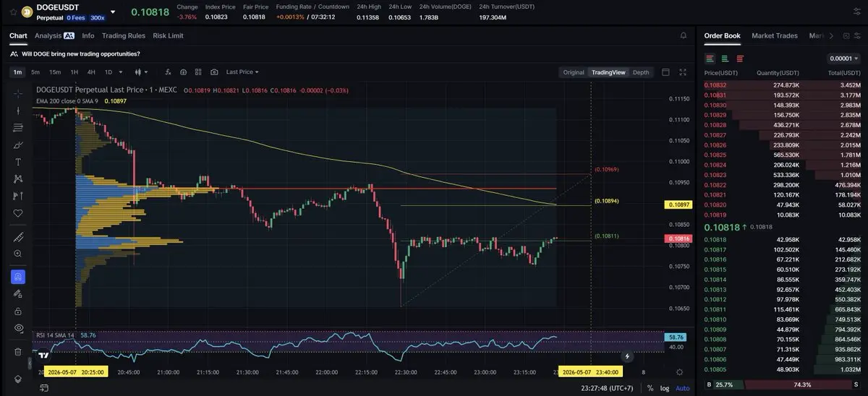Viewport: 868px width, 396px height.
Task: Open the Analysis AI tab
Action: tap(54, 35)
